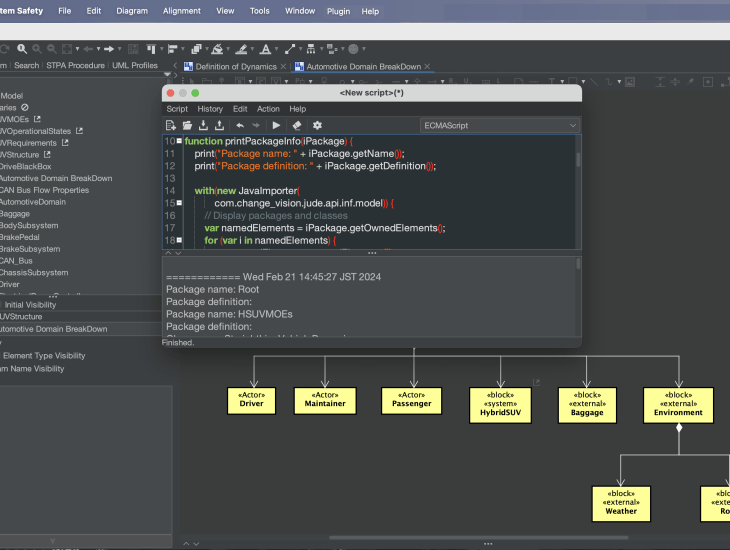Click the fill color bucket tool
Screen dimensions: 730x550
coord(218,48)
